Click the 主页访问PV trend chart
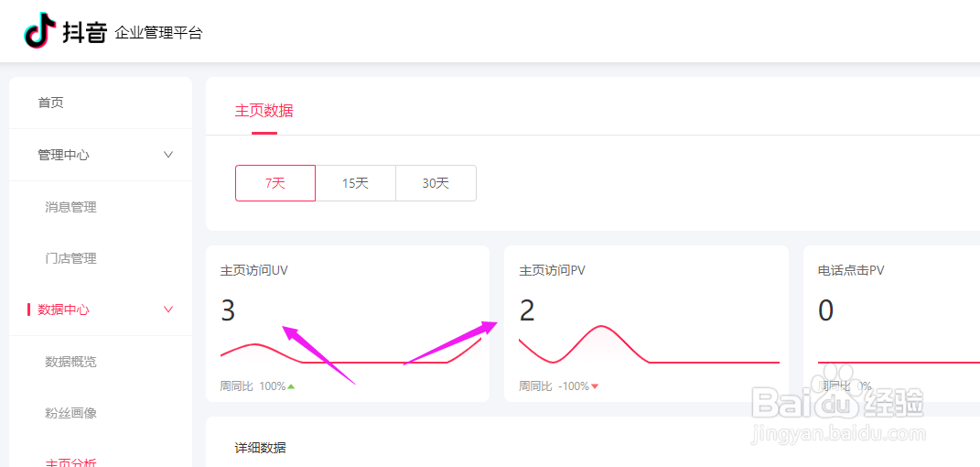 click(649, 344)
